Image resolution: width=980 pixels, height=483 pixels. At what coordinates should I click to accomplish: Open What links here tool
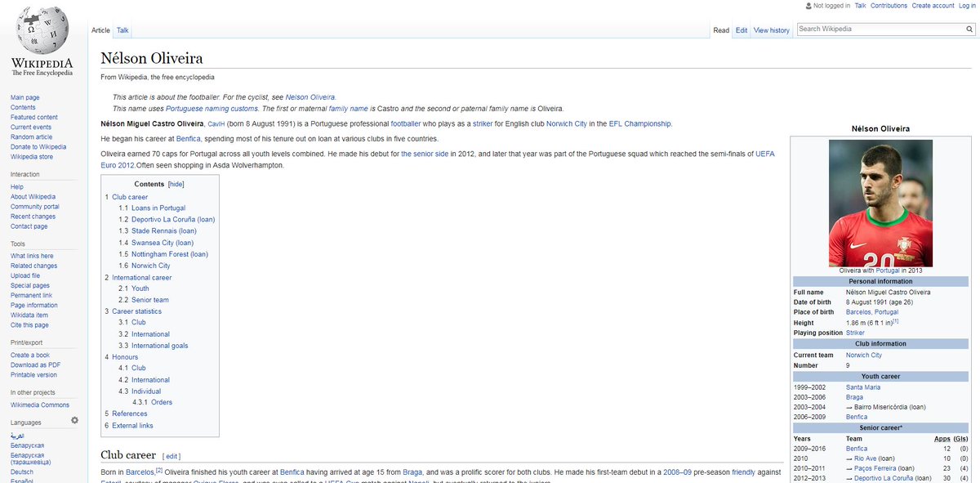pos(32,256)
